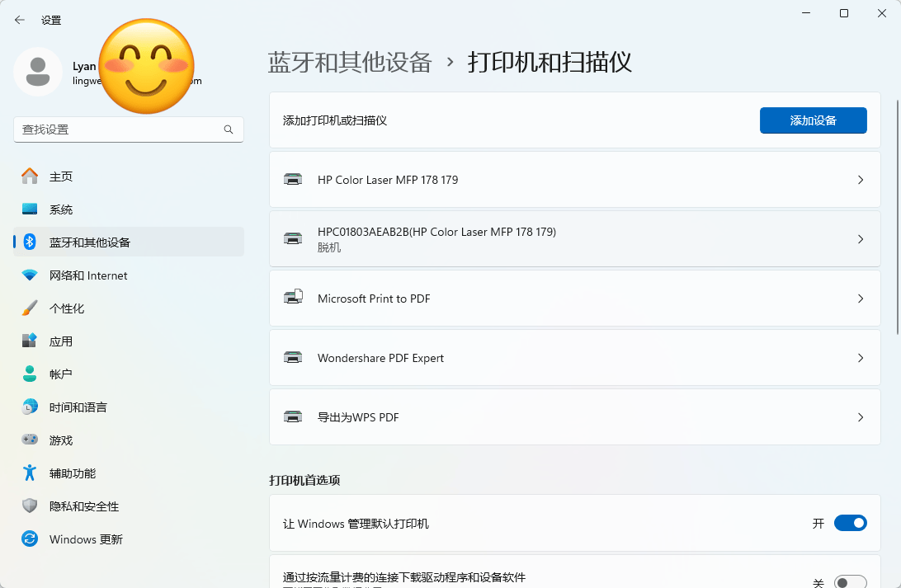Enable the metered connection download toggle
This screenshot has height=588, width=901.
(x=850, y=582)
